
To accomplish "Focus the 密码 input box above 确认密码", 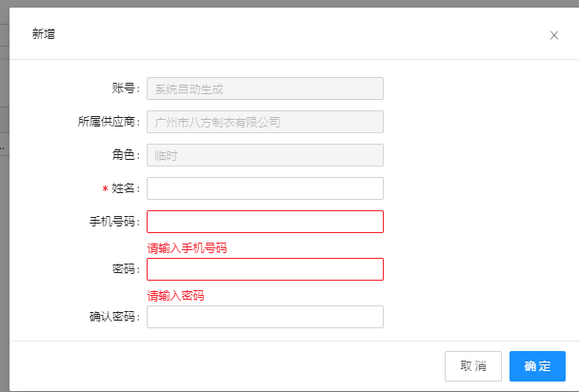I will [265, 269].
